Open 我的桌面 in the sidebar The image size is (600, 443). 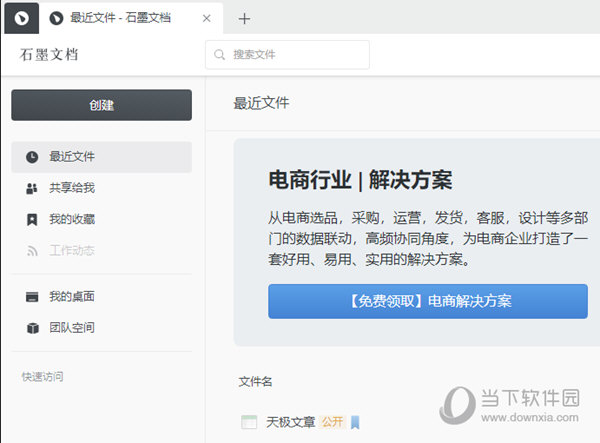point(101,297)
